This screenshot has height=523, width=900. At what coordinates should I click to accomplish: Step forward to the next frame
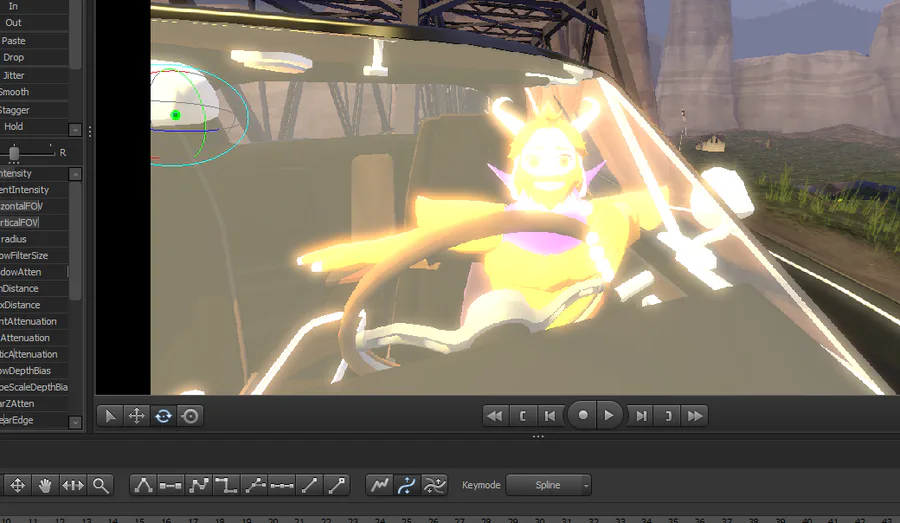click(641, 416)
